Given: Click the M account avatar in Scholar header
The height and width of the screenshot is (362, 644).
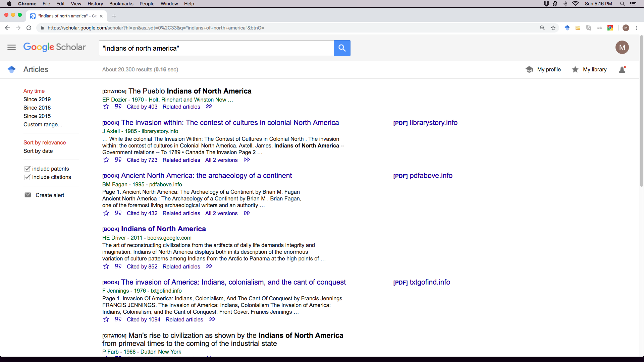Looking at the screenshot, I should (622, 47).
